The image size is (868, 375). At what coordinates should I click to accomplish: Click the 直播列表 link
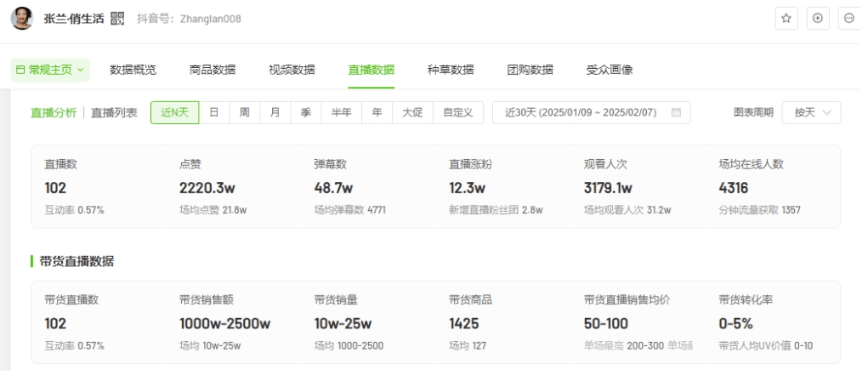click(114, 112)
